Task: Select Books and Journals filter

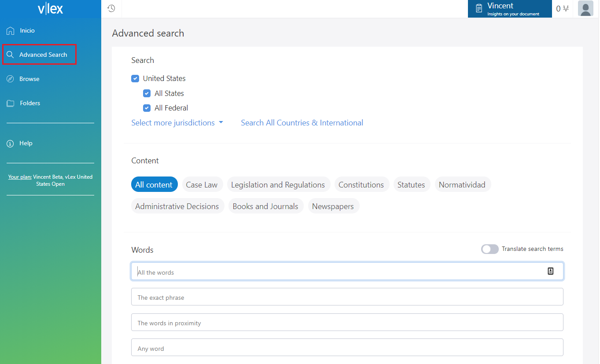Action: (265, 206)
